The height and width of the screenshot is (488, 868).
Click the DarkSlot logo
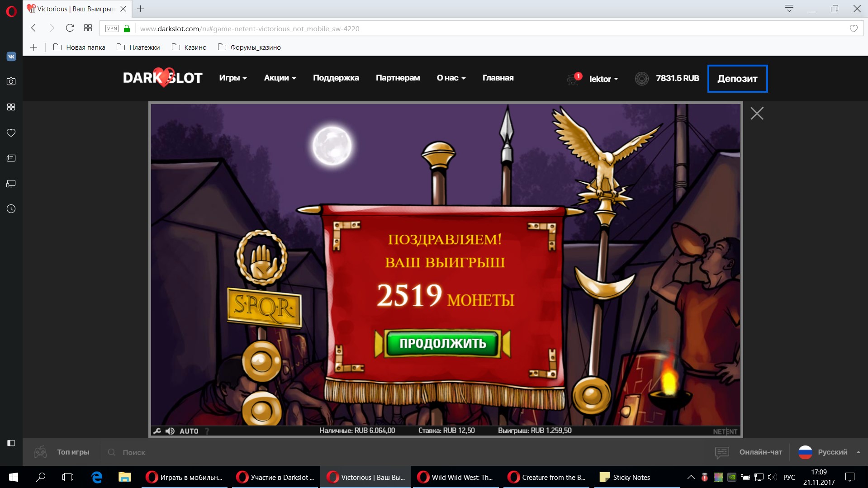click(163, 78)
